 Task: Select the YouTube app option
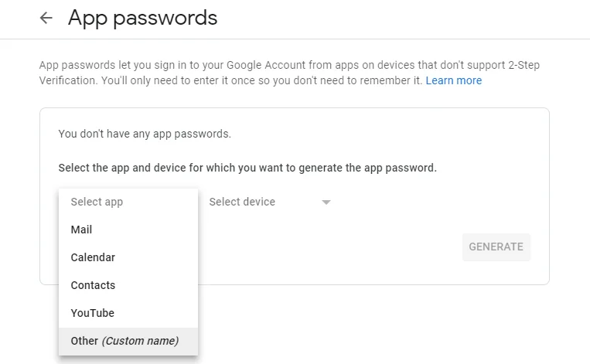tap(92, 313)
